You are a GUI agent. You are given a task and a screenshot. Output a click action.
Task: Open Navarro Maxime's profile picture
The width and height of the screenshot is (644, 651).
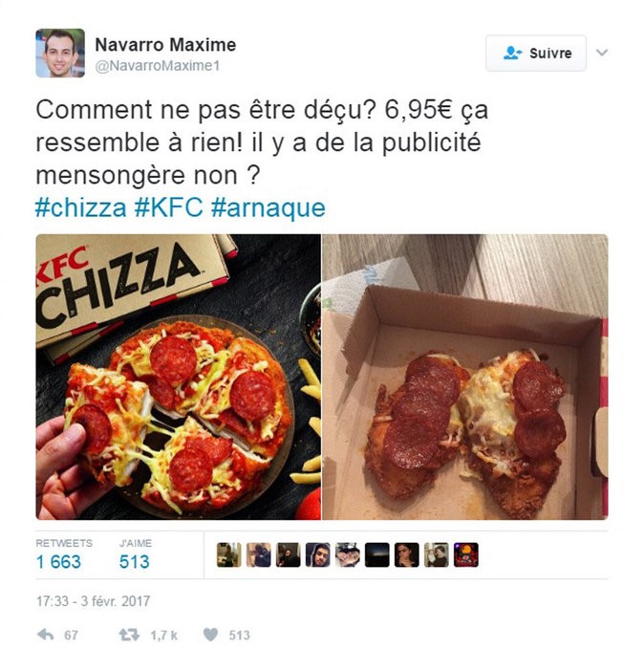pos(60,54)
